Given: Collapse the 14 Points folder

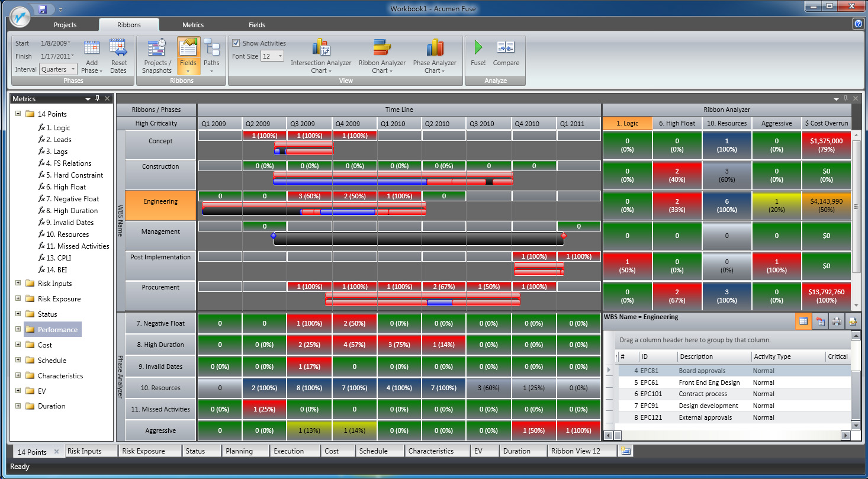Looking at the screenshot, I should point(18,114).
